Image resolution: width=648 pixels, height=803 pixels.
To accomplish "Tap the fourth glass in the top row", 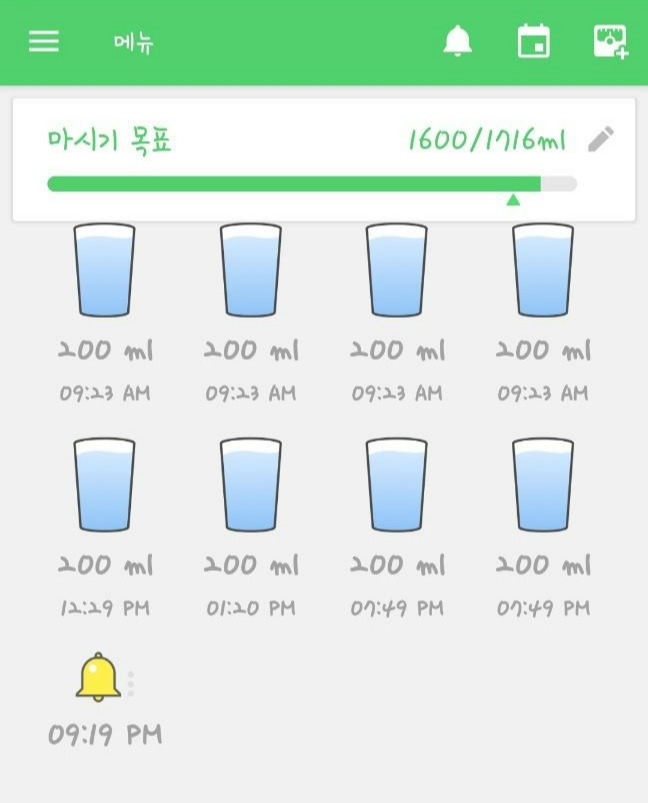I will pyautogui.click(x=541, y=270).
